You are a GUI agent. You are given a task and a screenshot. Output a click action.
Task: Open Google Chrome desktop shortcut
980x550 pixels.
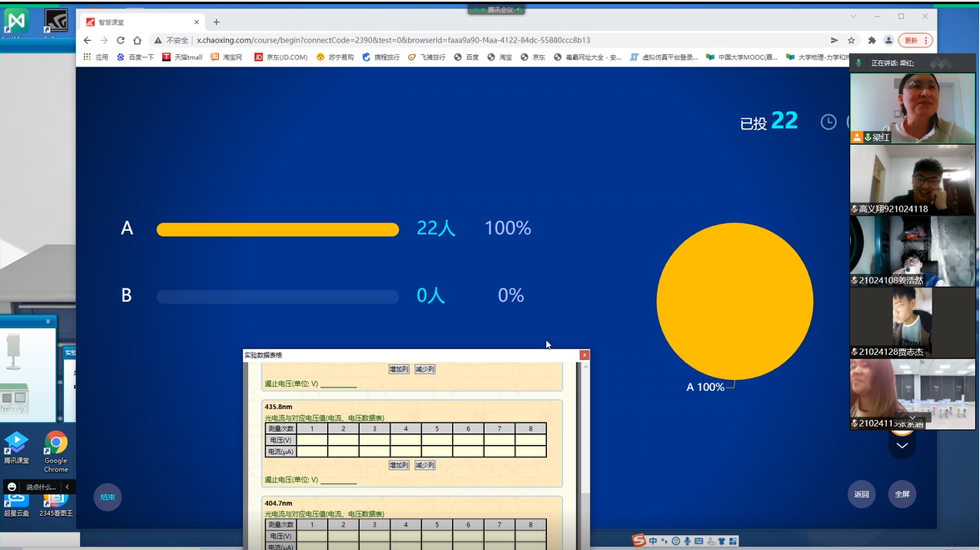pyautogui.click(x=56, y=451)
